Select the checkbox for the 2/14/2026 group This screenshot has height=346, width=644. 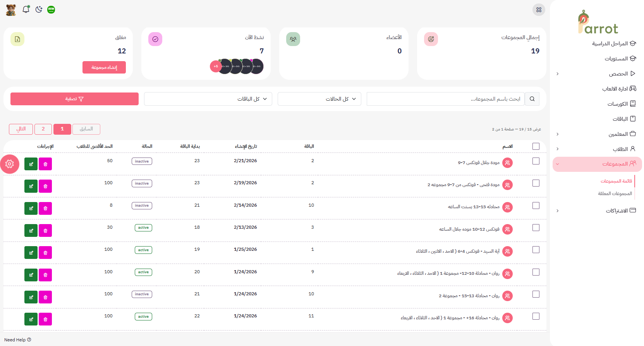(x=536, y=206)
